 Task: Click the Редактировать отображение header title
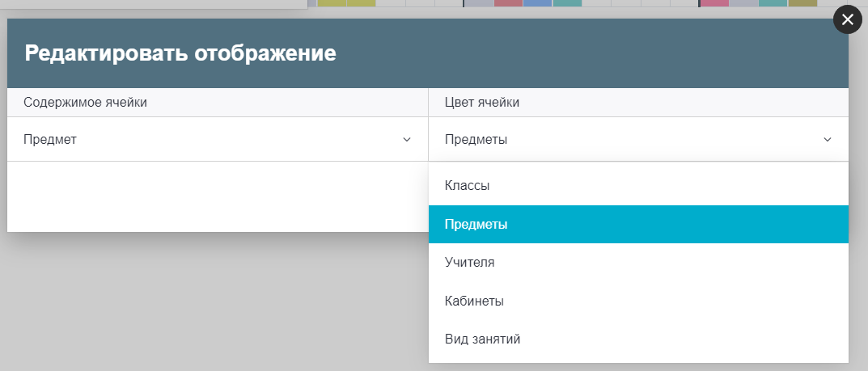click(180, 53)
